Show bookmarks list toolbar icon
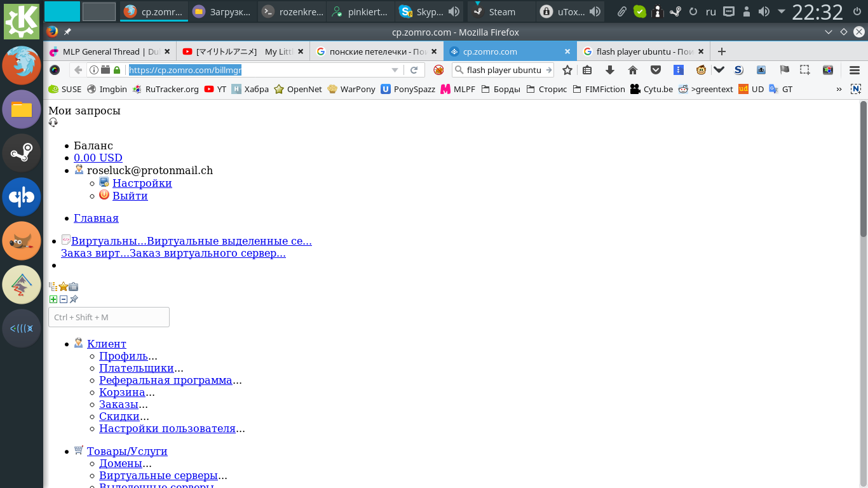Screen dimensions: 868x488 (587, 70)
